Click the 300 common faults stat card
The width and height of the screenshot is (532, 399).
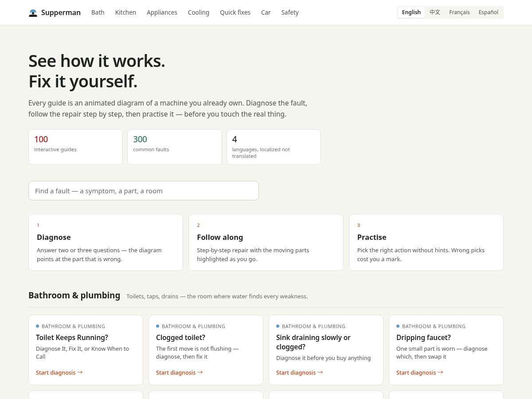[175, 147]
